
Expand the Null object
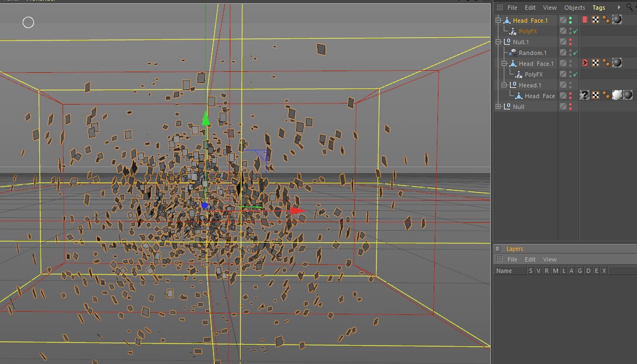[x=498, y=106]
